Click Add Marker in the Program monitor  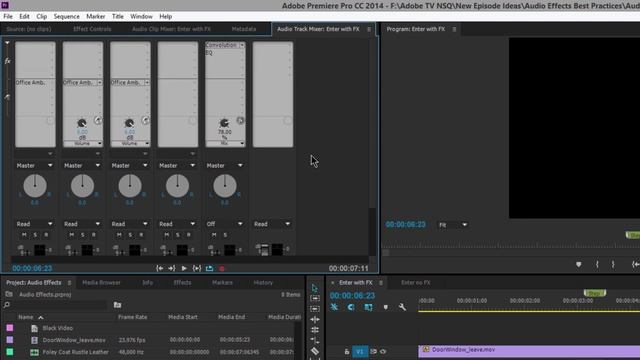pos(578,264)
